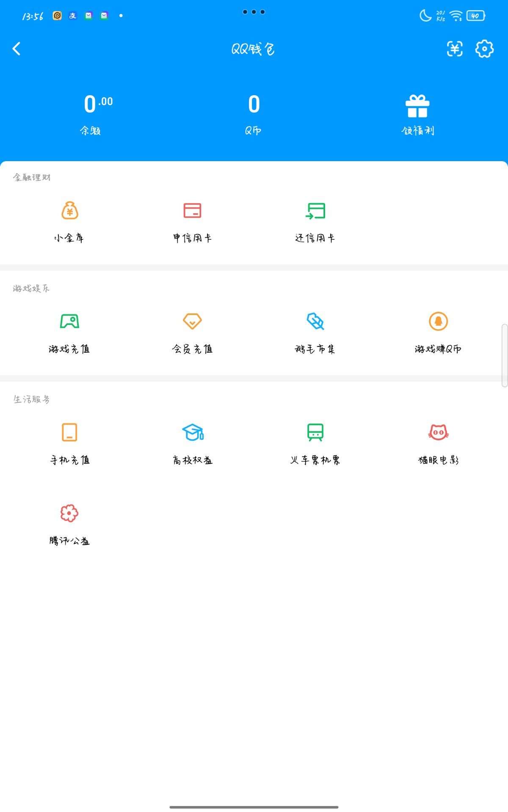Tap the 支 Alipay notification icon

[73, 16]
